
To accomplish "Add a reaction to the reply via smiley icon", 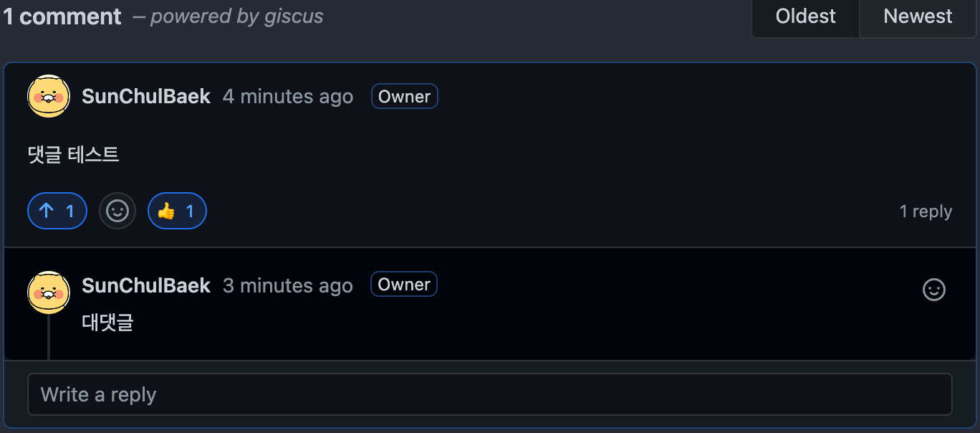I will pyautogui.click(x=933, y=290).
